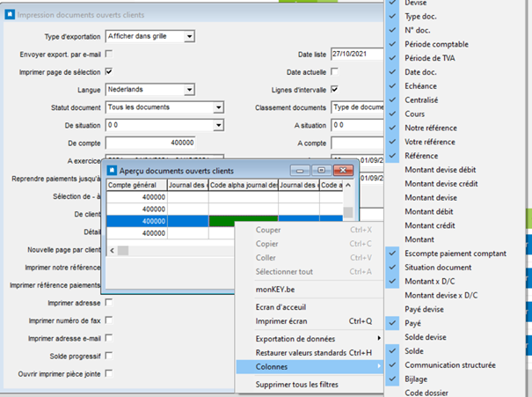Image resolution: width=532 pixels, height=397 pixels.
Task: Show the Solde devise column
Action: [455, 337]
